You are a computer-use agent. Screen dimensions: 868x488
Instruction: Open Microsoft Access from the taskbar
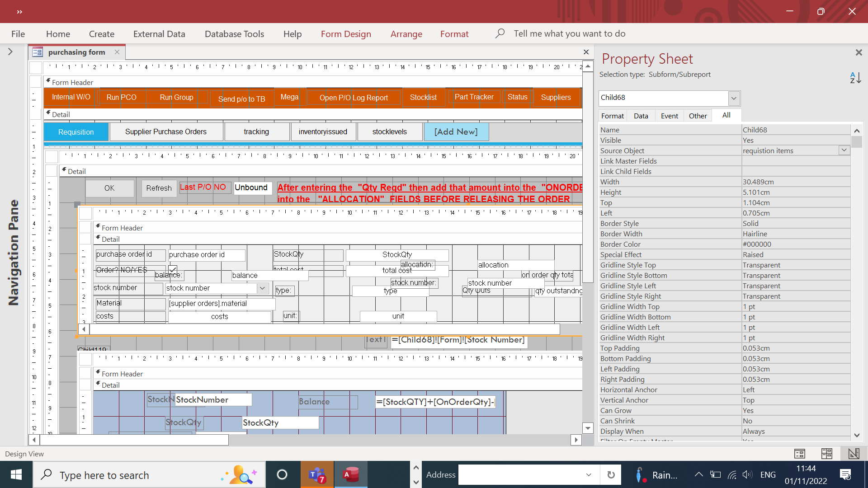click(x=351, y=475)
